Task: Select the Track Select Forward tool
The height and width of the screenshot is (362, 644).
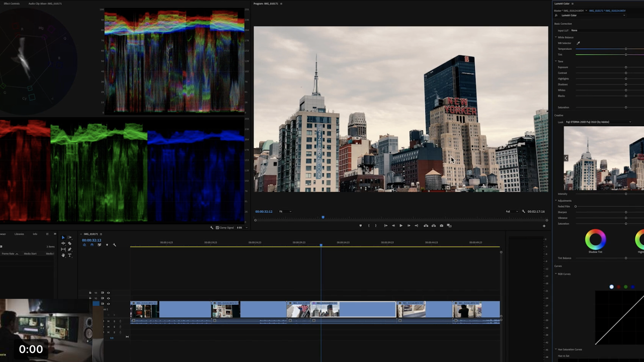Action: click(69, 237)
